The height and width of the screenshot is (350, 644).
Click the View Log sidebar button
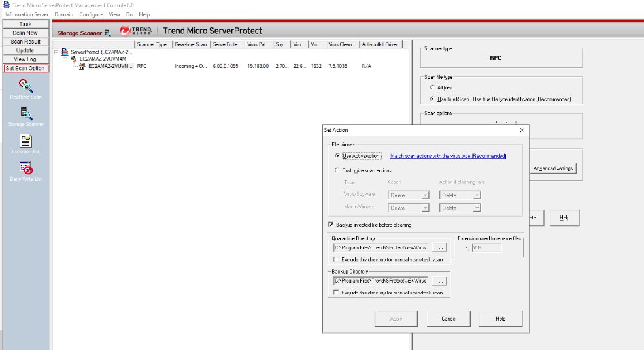click(25, 59)
